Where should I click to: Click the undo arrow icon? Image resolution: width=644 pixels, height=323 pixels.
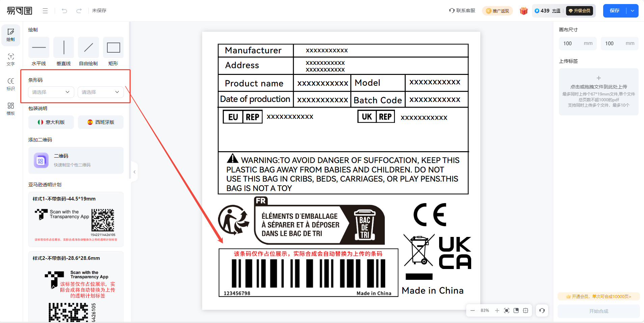click(x=64, y=11)
